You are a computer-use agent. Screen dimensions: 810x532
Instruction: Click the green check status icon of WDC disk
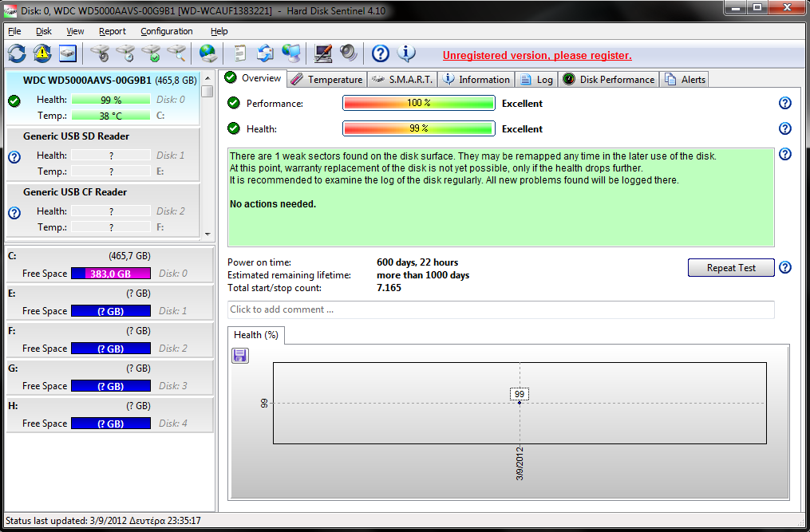pyautogui.click(x=14, y=100)
